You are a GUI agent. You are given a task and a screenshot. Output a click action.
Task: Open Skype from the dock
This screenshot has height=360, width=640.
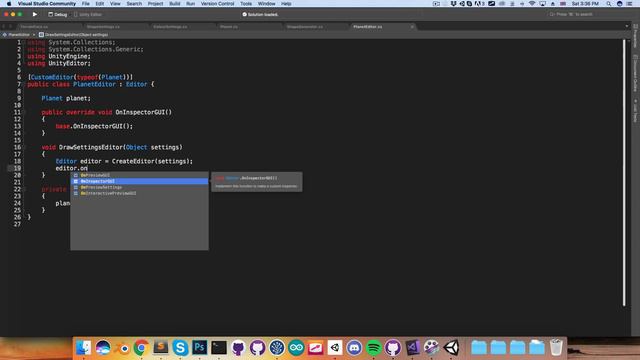(180, 348)
